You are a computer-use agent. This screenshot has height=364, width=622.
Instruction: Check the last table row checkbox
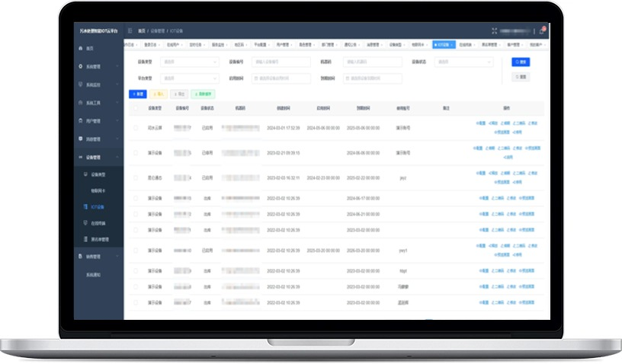pyautogui.click(x=136, y=302)
